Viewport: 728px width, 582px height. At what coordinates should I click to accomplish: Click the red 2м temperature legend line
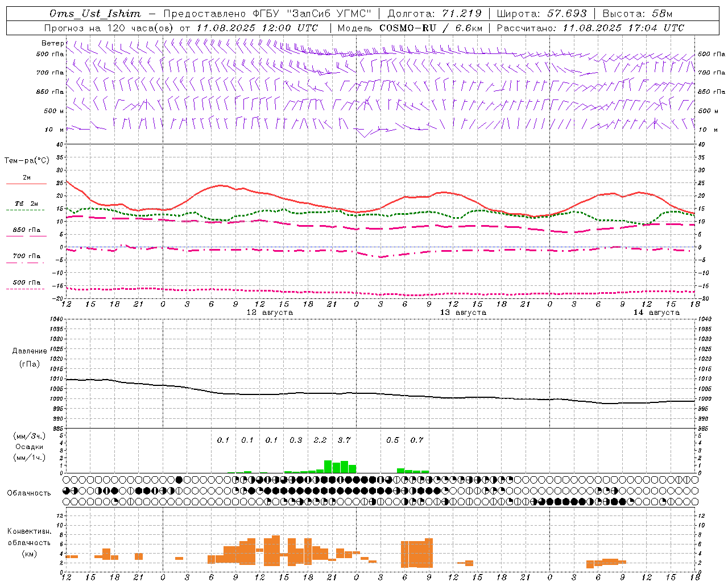pyautogui.click(x=26, y=184)
